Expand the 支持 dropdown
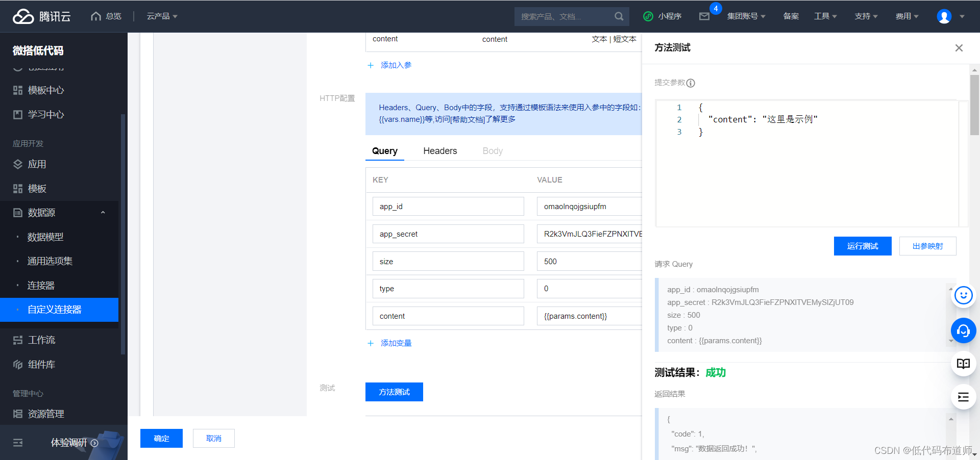980x460 pixels. [866, 16]
